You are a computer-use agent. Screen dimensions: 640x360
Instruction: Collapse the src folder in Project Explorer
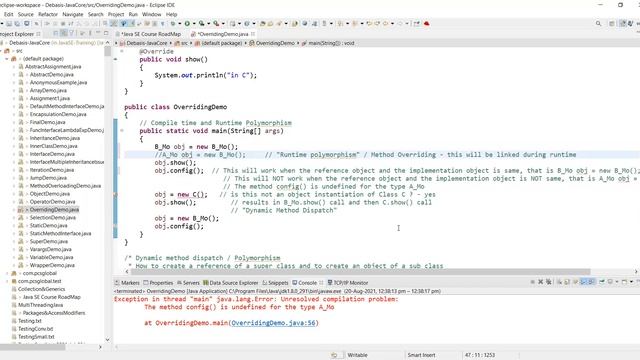(x=2, y=51)
